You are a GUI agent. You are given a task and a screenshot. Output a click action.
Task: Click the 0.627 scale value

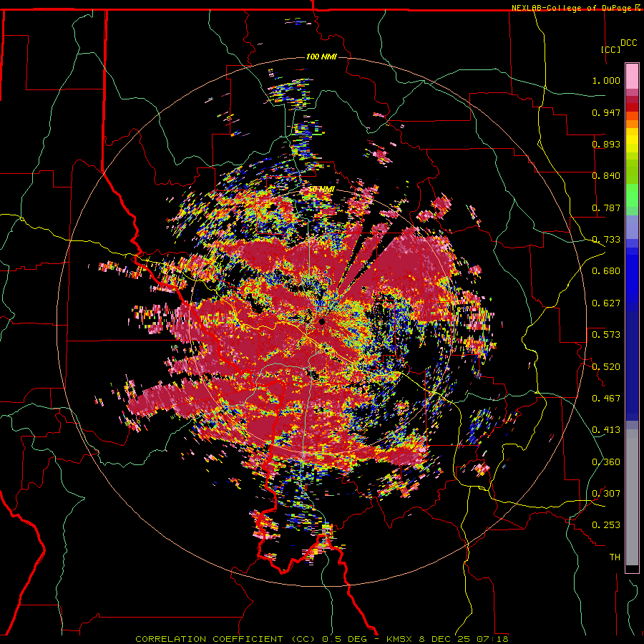(x=606, y=303)
